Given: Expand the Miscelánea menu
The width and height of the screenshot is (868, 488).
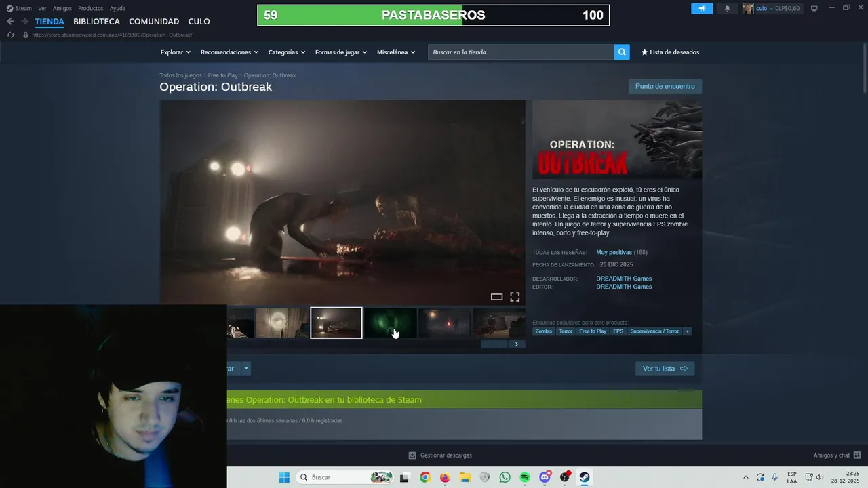Looking at the screenshot, I should tap(396, 52).
